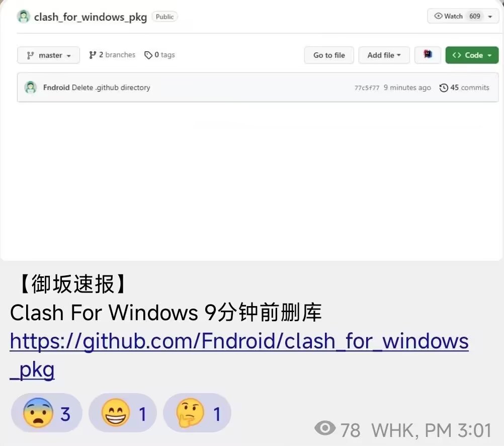Open the master branch dropdown
The width and height of the screenshot is (504, 446).
48,55
